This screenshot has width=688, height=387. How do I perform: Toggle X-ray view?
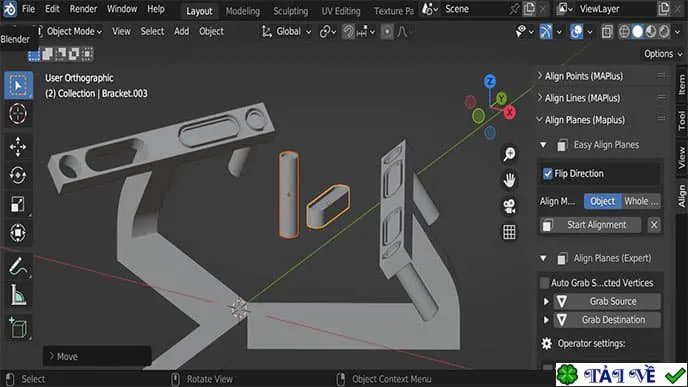607,32
